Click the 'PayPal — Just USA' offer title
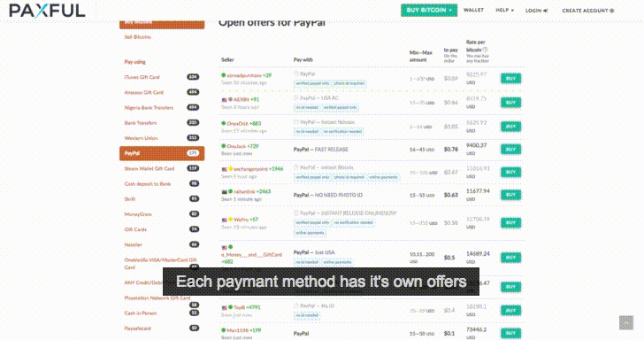The height and width of the screenshot is (340, 644). (314, 252)
